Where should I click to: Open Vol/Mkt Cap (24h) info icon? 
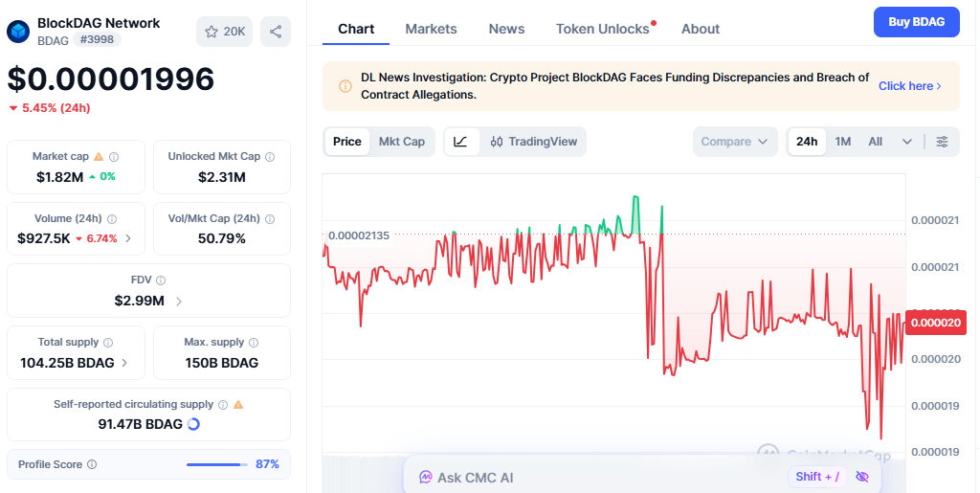click(x=270, y=218)
